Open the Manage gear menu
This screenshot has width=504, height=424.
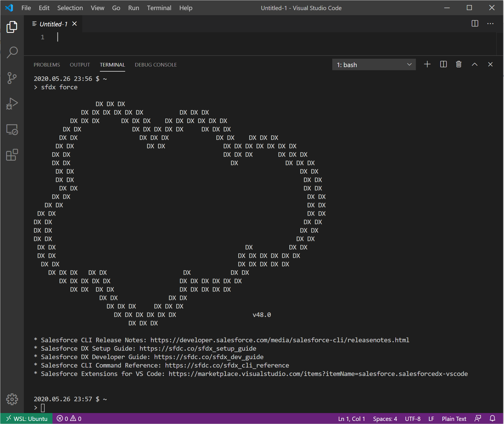12,399
